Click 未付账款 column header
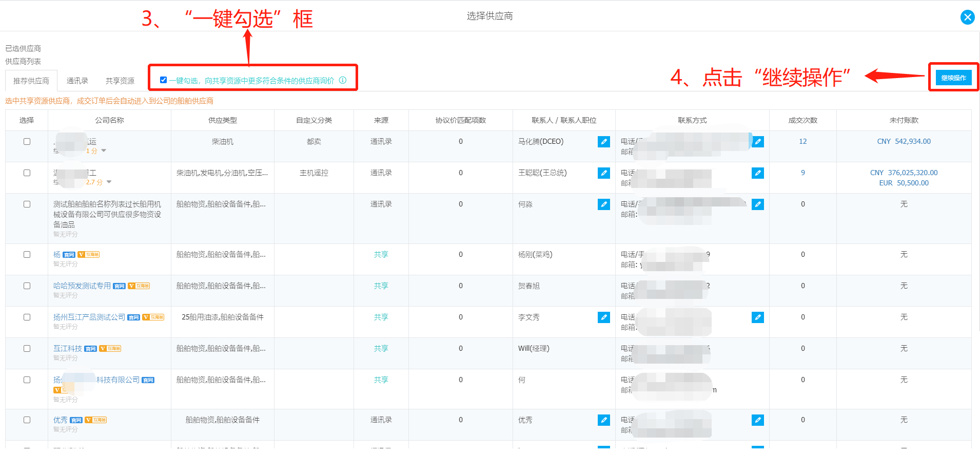 pos(904,120)
